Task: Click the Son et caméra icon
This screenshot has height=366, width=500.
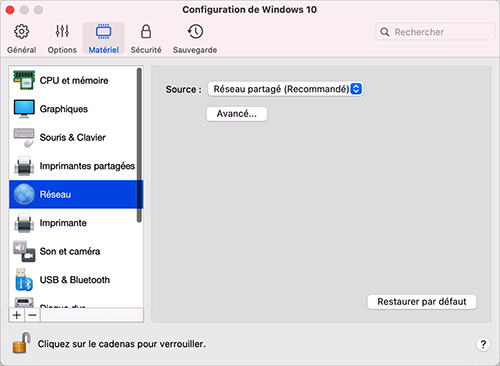Action: (24, 251)
